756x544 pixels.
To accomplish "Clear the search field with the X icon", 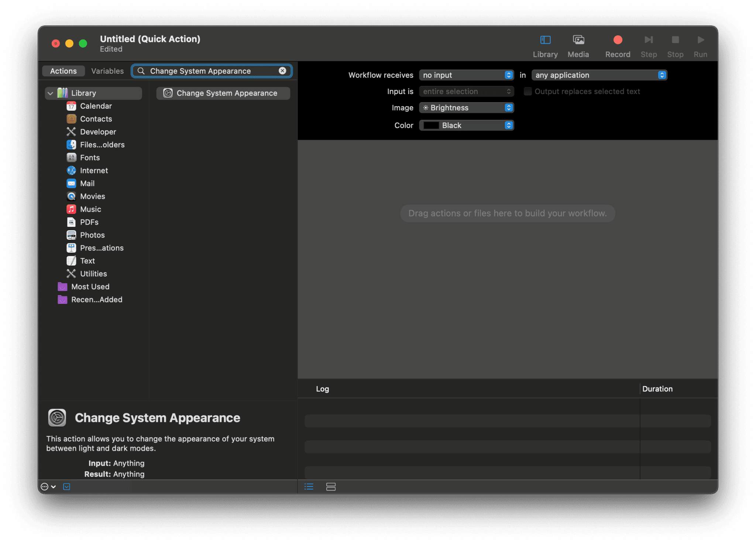I will point(282,70).
